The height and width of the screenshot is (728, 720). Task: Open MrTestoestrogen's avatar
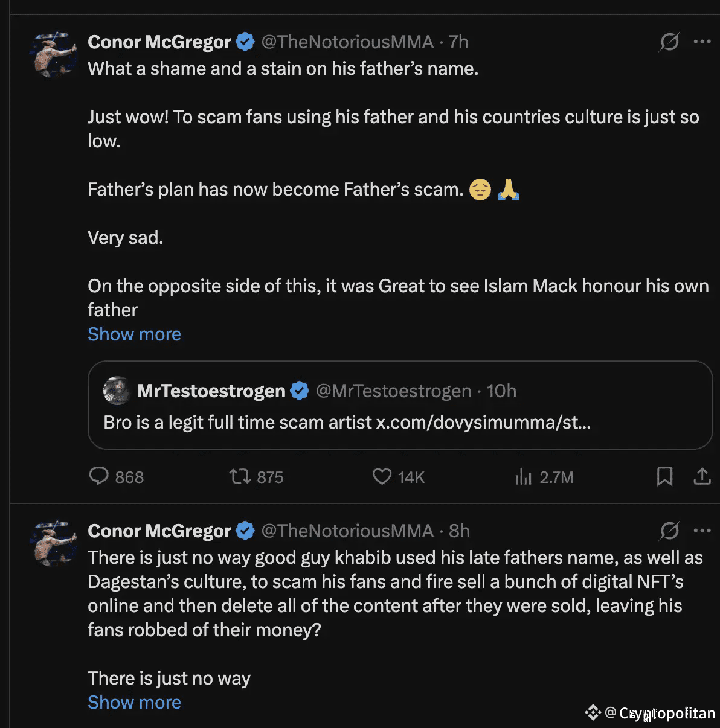click(x=117, y=391)
